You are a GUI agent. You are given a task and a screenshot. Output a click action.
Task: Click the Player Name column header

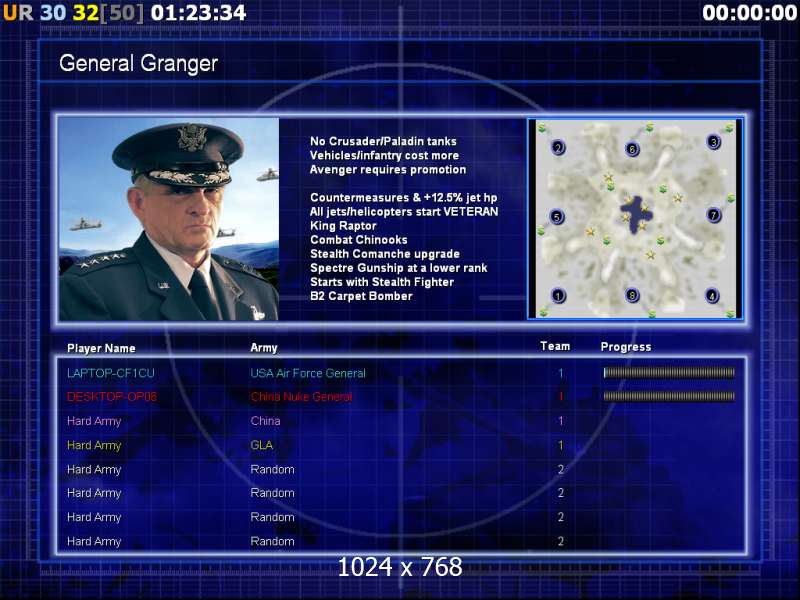click(x=101, y=348)
